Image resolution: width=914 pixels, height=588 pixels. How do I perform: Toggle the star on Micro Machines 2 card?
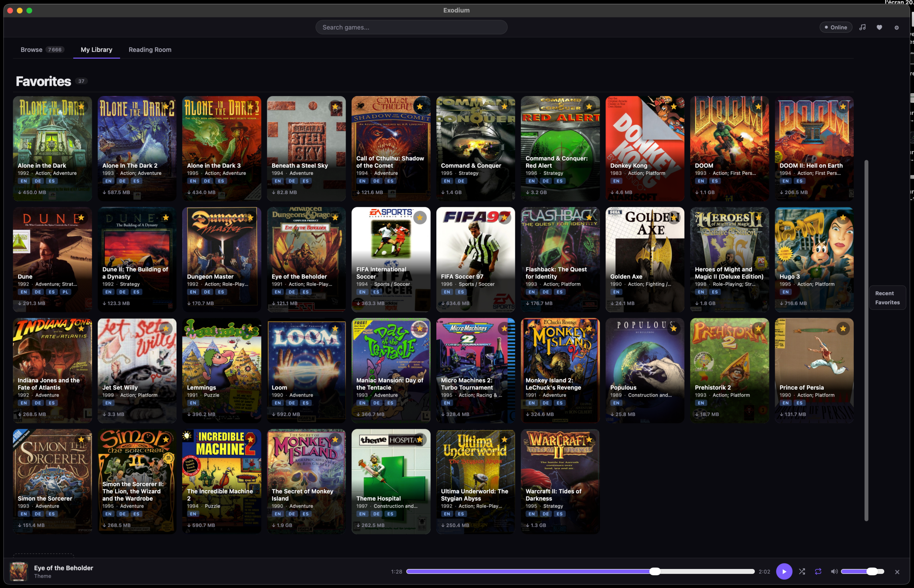click(504, 328)
